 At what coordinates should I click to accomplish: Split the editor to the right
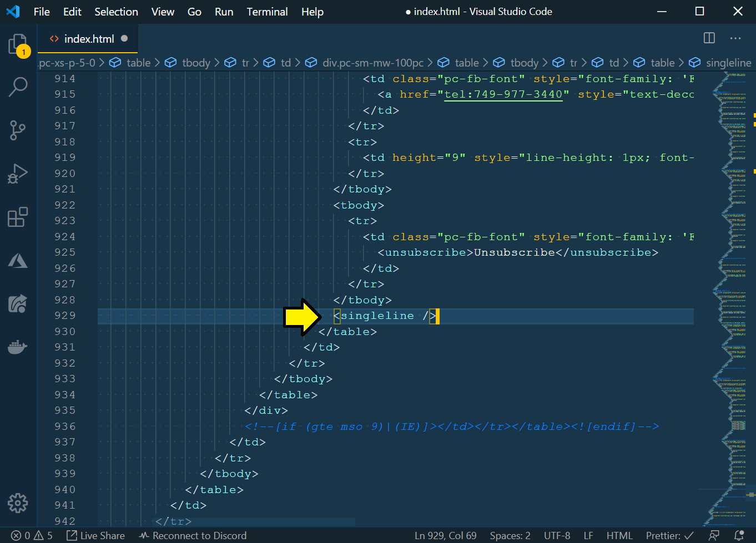point(709,38)
